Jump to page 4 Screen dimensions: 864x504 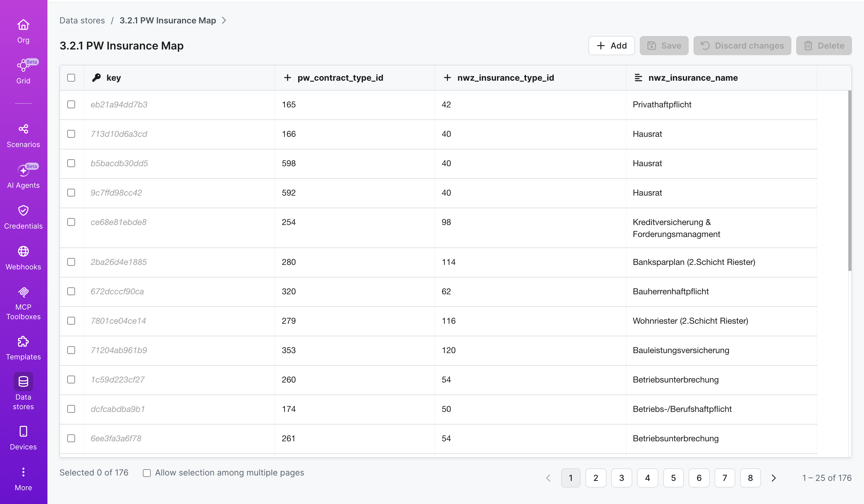648,478
